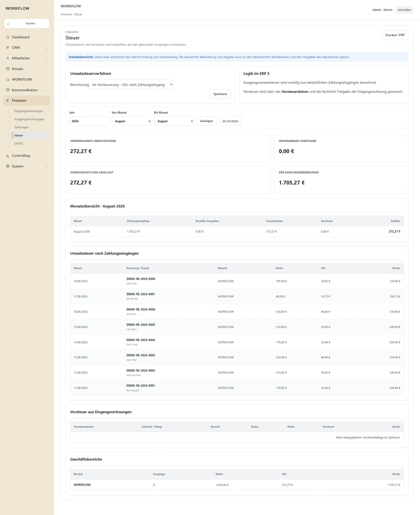Click the Anzeigen button

[206, 121]
